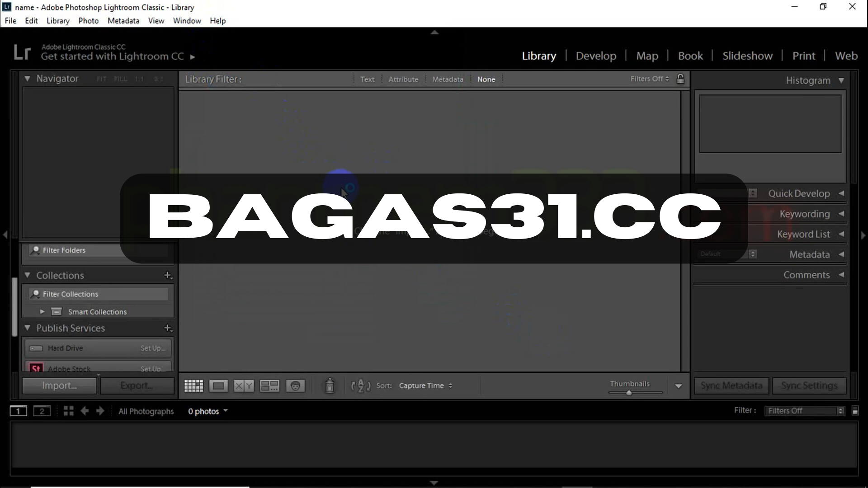The height and width of the screenshot is (488, 868).
Task: Go forward with right arrow
Action: tap(100, 411)
